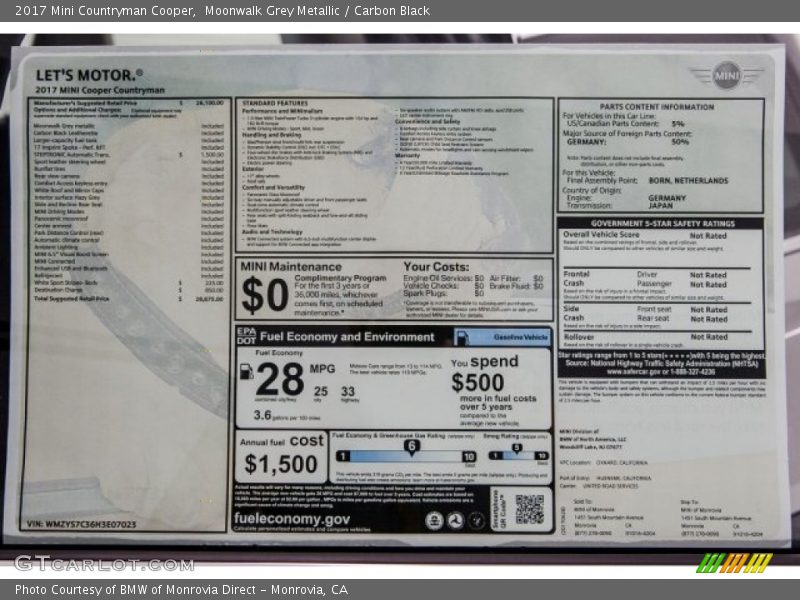Select the 'BORN, NETHERLANDS' assembly point

tap(688, 181)
